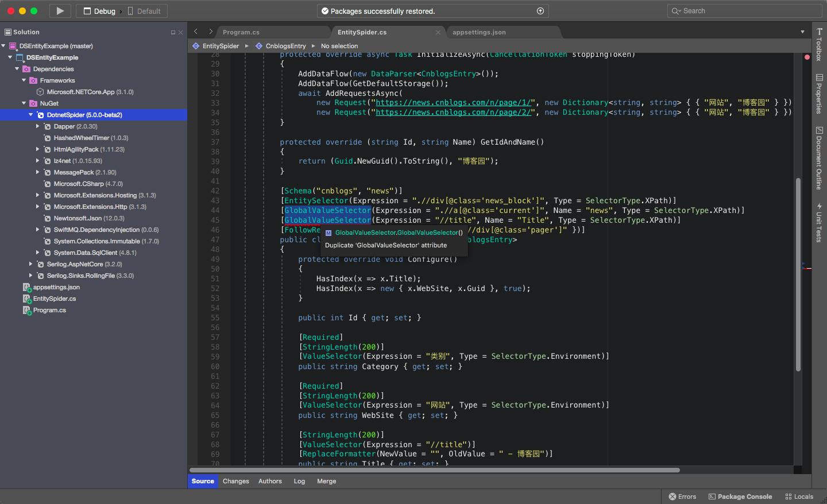
Task: Open the Package Console pad
Action: tap(740, 496)
